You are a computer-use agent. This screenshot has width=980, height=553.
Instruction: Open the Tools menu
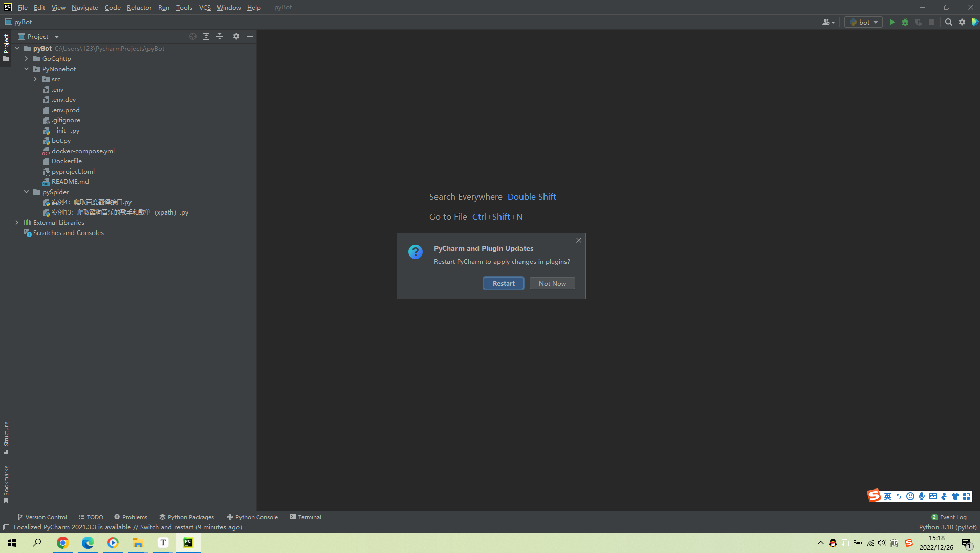[x=184, y=7]
